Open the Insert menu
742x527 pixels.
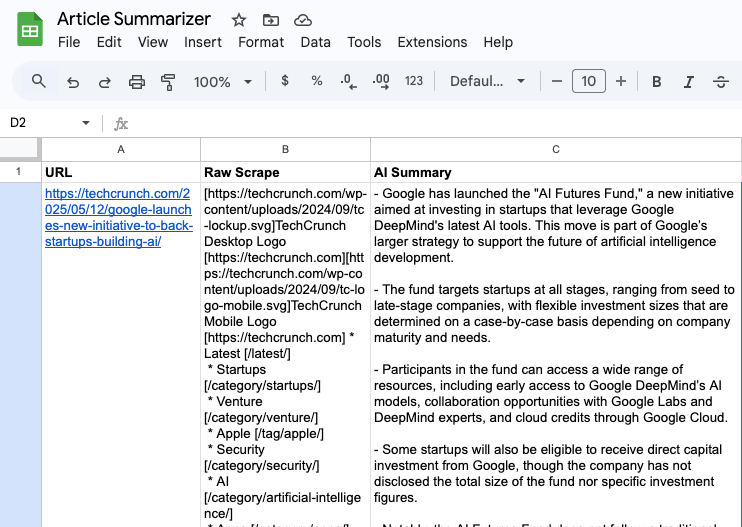[203, 42]
